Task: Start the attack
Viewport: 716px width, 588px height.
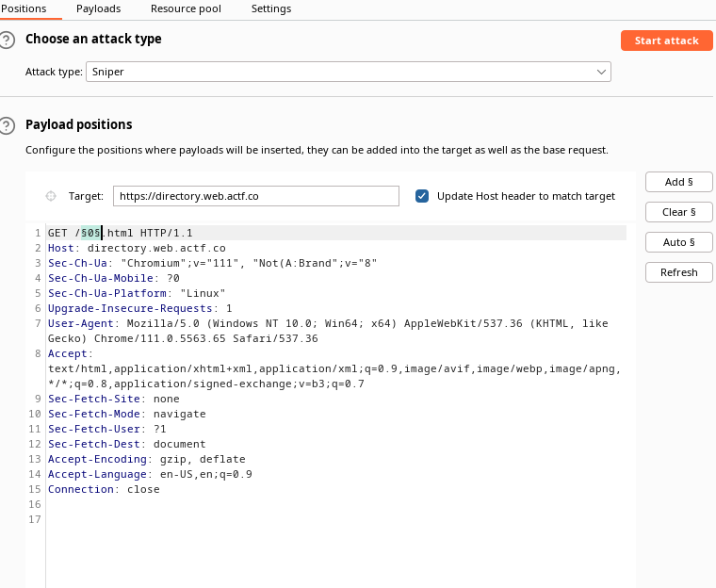Action: coord(667,41)
